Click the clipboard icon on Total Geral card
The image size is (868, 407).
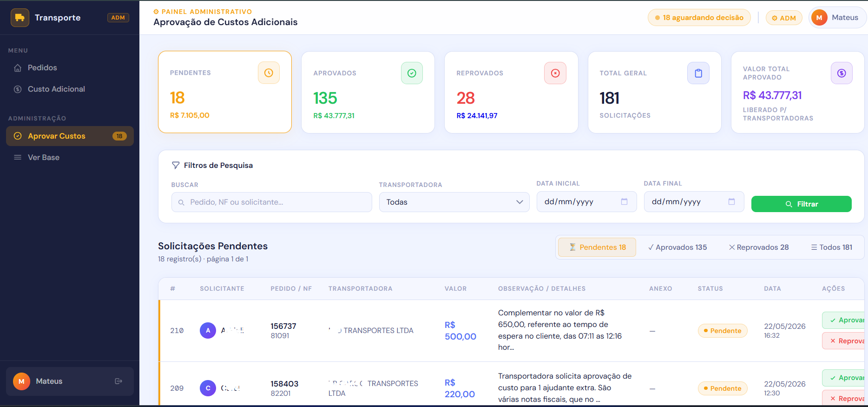tap(698, 73)
